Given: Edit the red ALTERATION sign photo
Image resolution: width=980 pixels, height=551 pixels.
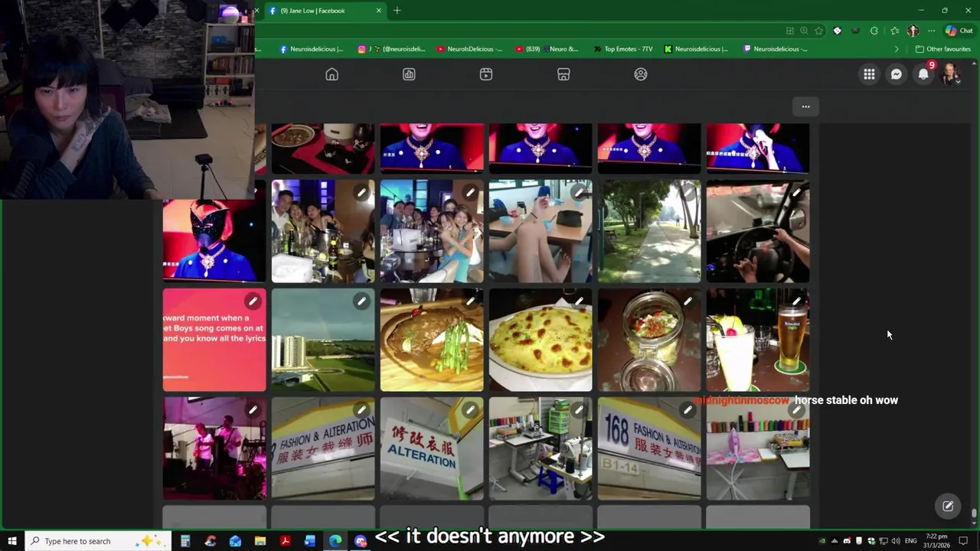Looking at the screenshot, I should click(x=470, y=410).
